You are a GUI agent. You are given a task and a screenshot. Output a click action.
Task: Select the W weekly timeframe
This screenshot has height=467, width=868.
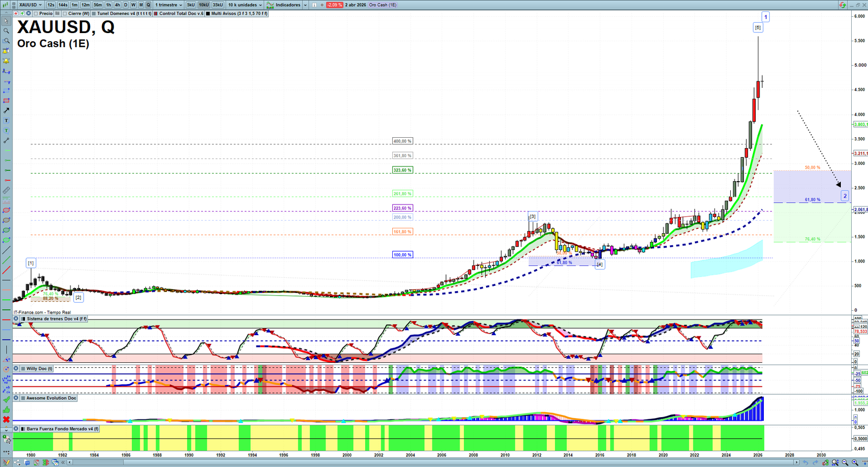tap(133, 5)
